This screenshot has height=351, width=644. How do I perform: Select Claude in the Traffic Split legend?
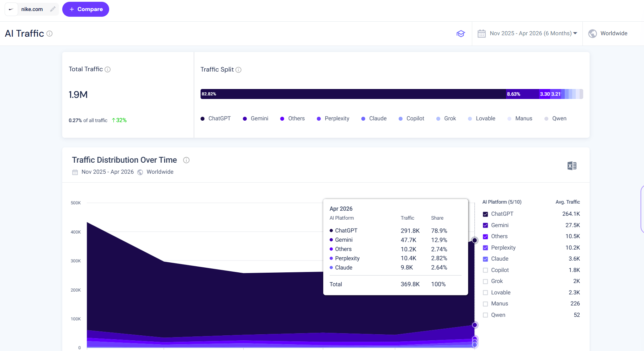[x=374, y=119]
